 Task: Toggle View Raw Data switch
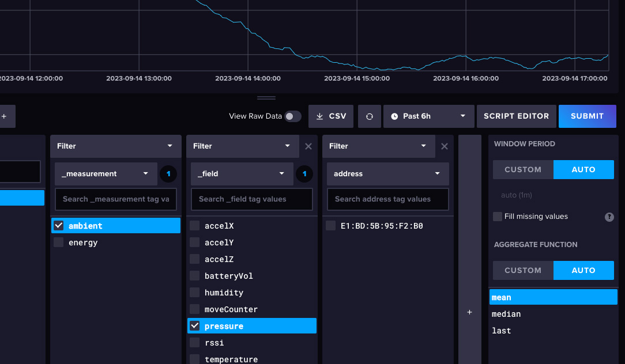click(293, 116)
